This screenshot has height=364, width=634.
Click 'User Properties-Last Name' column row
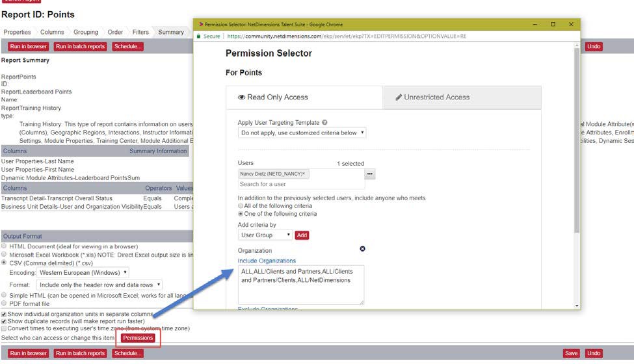pyautogui.click(x=38, y=161)
